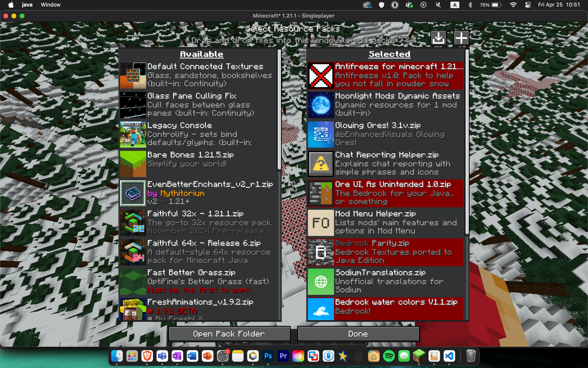Click 'Bare Bones 1.21.5.zip' pack name

(x=190, y=155)
